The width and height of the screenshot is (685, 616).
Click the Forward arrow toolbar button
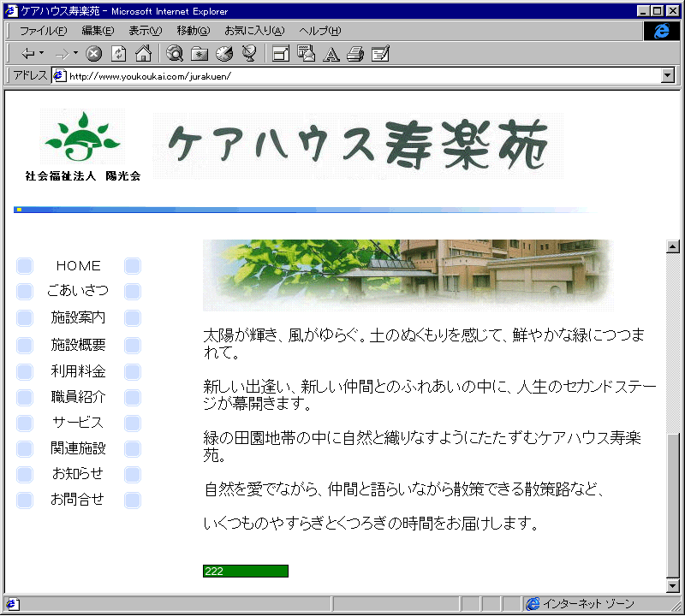(62, 54)
